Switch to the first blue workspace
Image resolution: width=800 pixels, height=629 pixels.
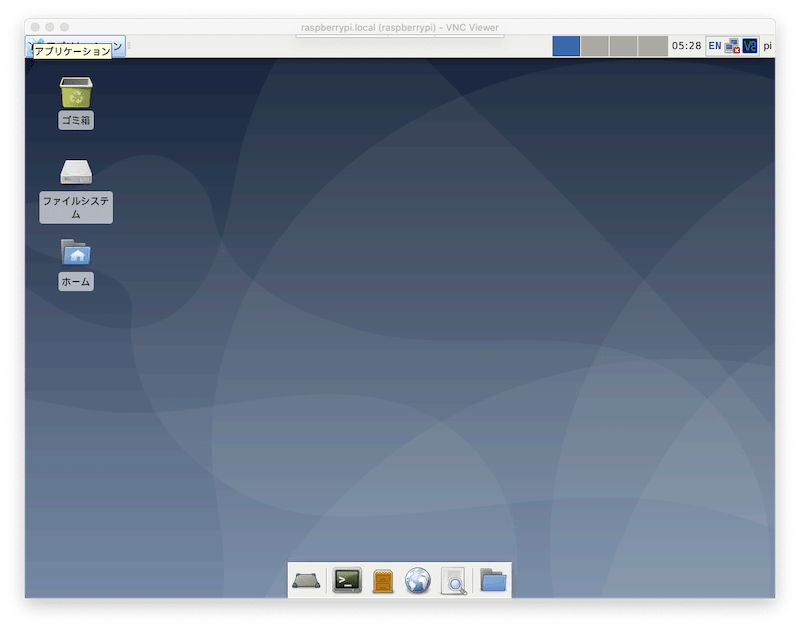coord(566,46)
